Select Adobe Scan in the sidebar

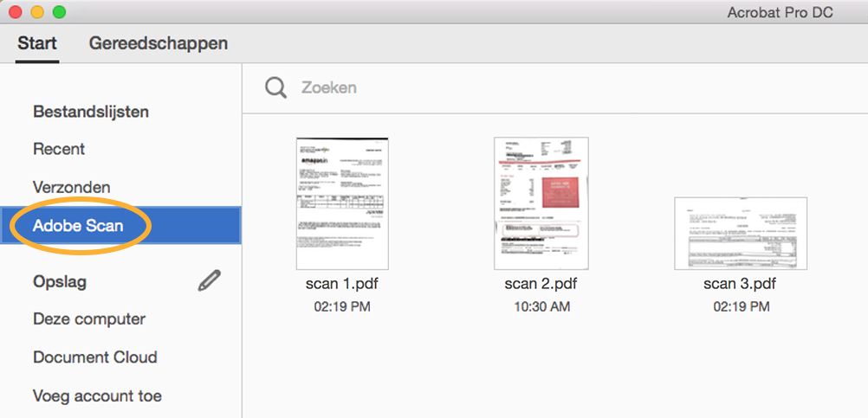tap(120, 226)
